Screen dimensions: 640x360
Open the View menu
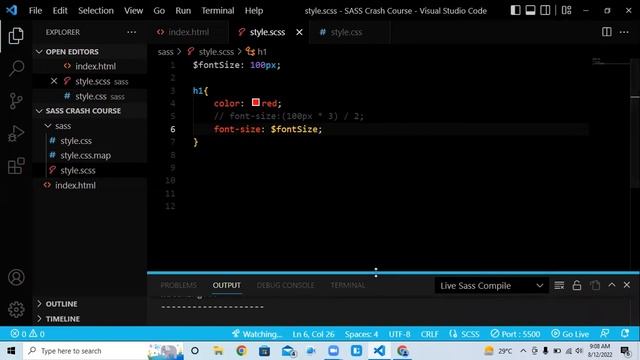[133, 11]
